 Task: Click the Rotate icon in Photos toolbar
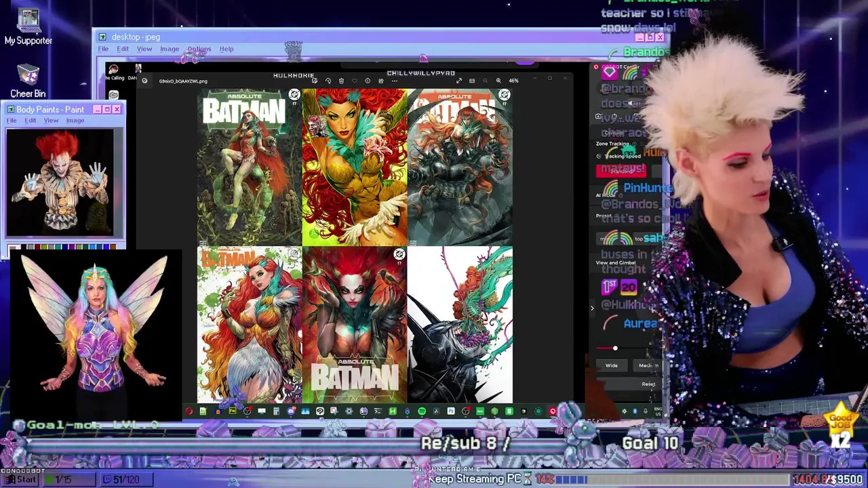point(328,81)
